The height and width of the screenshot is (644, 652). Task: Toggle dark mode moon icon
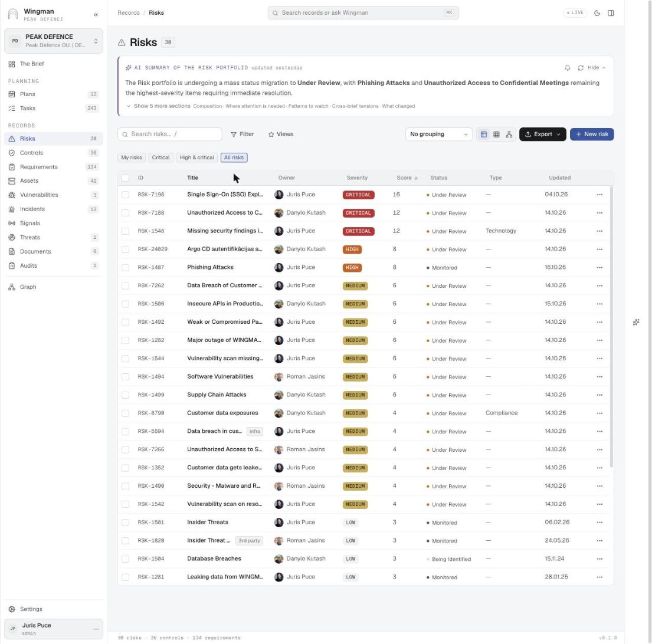pyautogui.click(x=597, y=13)
